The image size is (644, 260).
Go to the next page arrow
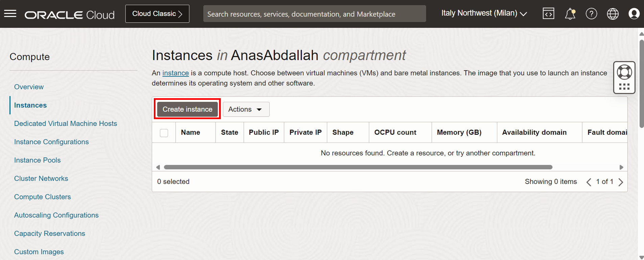tap(621, 182)
